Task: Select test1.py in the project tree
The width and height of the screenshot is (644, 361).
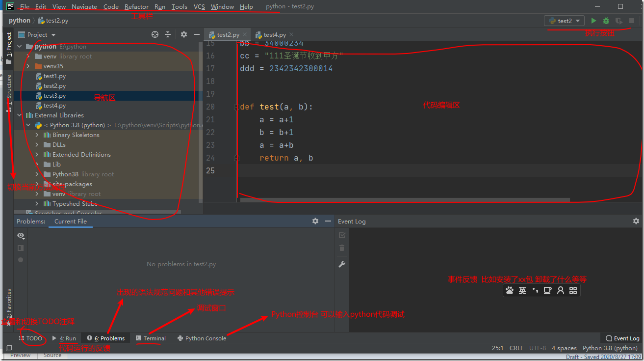Action: (54, 76)
